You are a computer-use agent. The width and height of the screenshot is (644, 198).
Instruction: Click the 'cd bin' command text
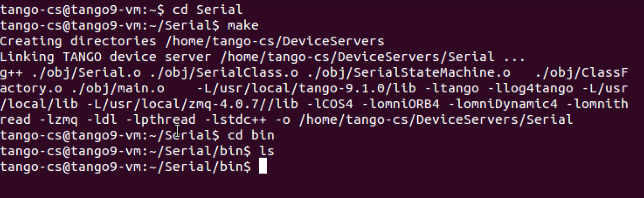pos(251,136)
